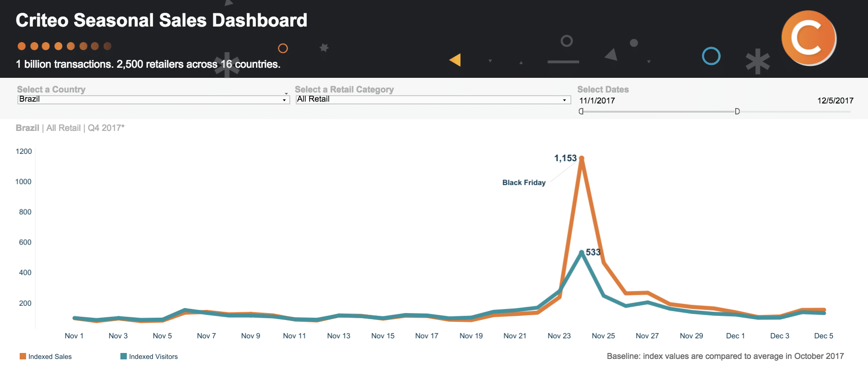The image size is (868, 369).
Task: Click the 1 billion transactions tagline
Action: (x=148, y=65)
